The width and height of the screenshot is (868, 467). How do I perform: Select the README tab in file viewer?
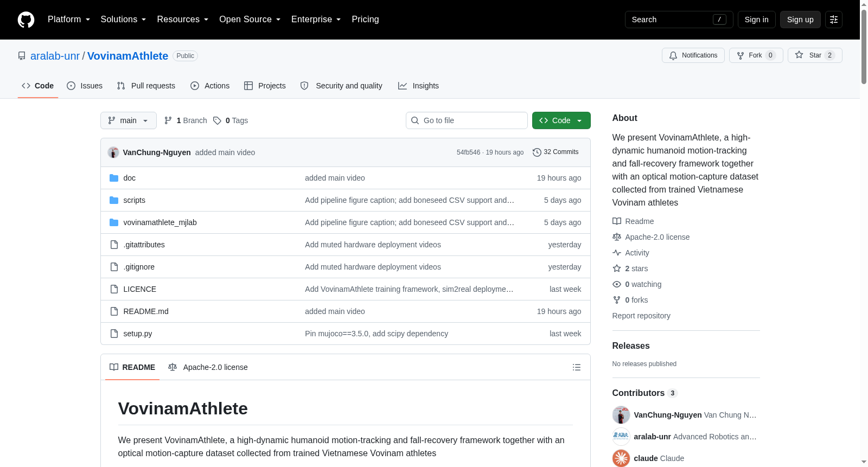point(132,367)
